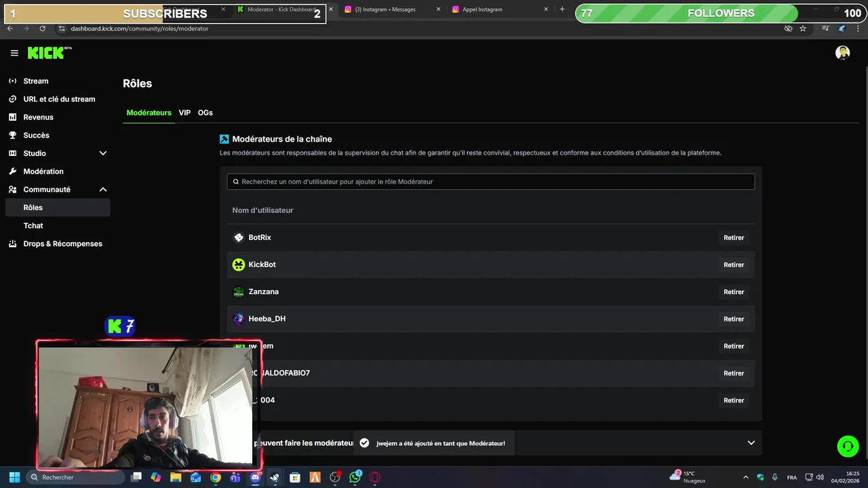Open Chrome from the taskbar
868x488 pixels.
[216, 477]
